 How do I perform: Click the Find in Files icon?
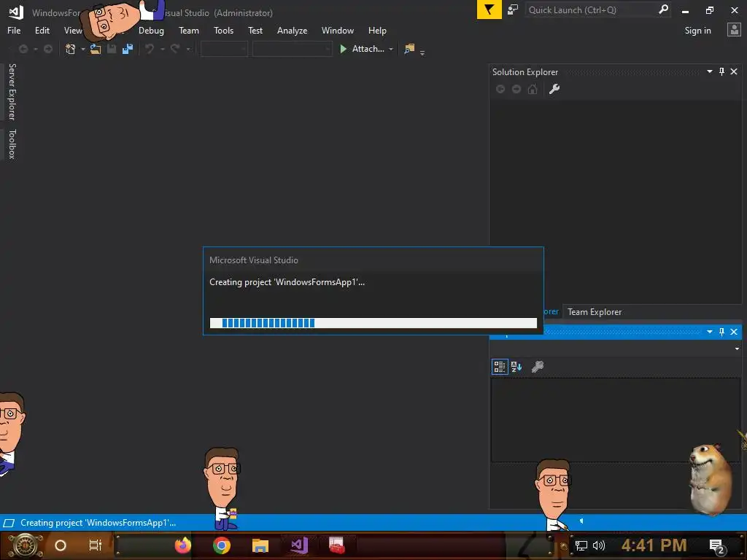coord(409,49)
